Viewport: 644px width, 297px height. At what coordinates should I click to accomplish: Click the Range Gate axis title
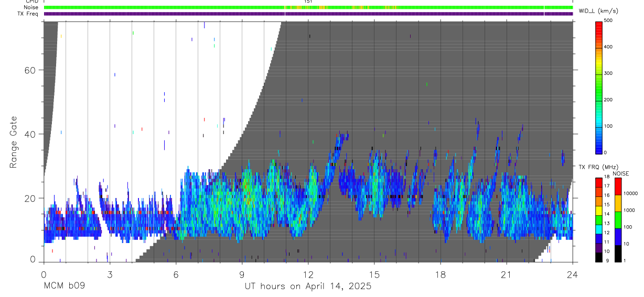click(x=14, y=142)
